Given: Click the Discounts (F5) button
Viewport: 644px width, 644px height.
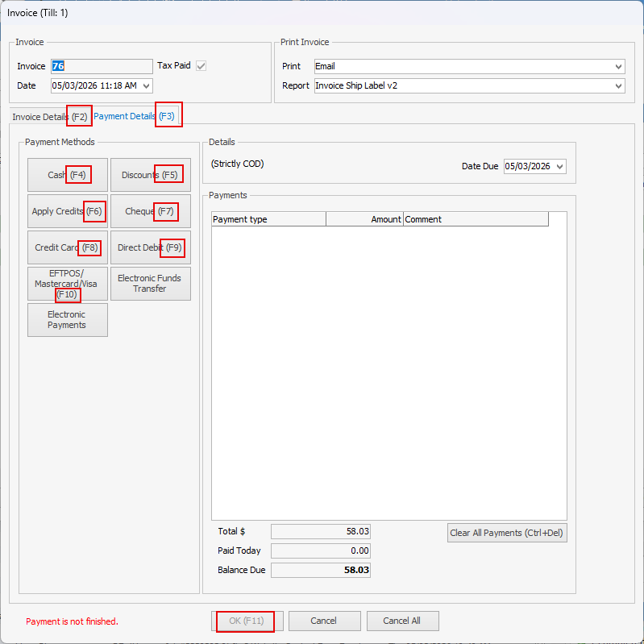Looking at the screenshot, I should click(151, 175).
